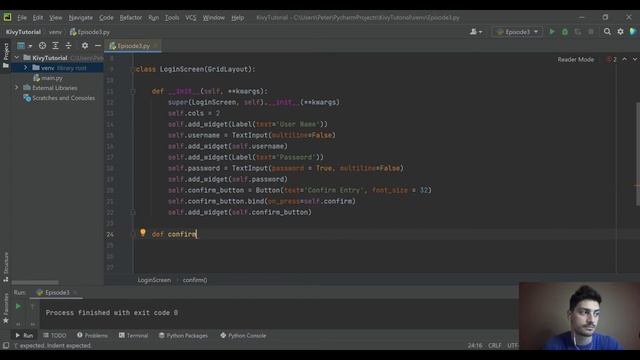Toggle Favorites side tool button
Screen dimensions: 640x360
6,309
